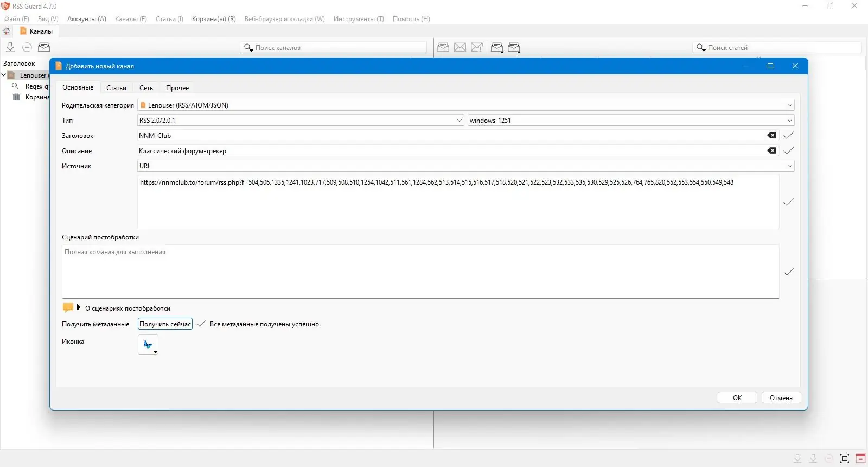This screenshot has width=868, height=467.
Task: Collapse the Lenouser account tree node
Action: [3, 75]
